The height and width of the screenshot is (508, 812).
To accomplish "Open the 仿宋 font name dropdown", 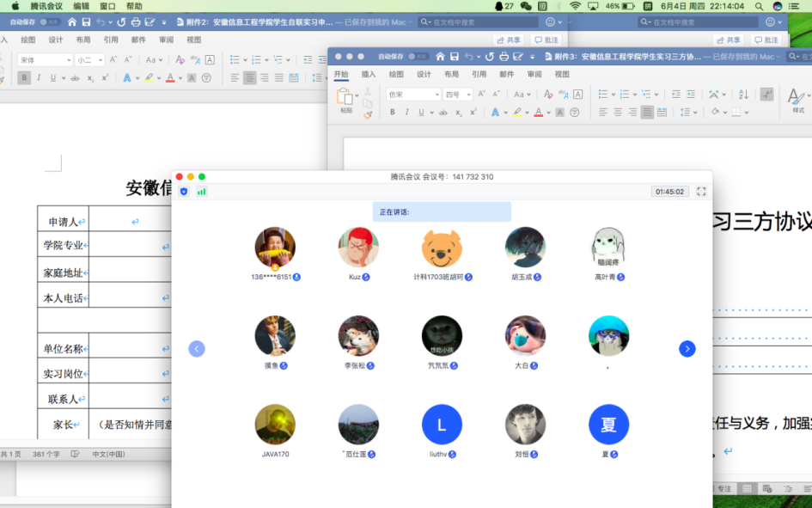I will point(412,95).
